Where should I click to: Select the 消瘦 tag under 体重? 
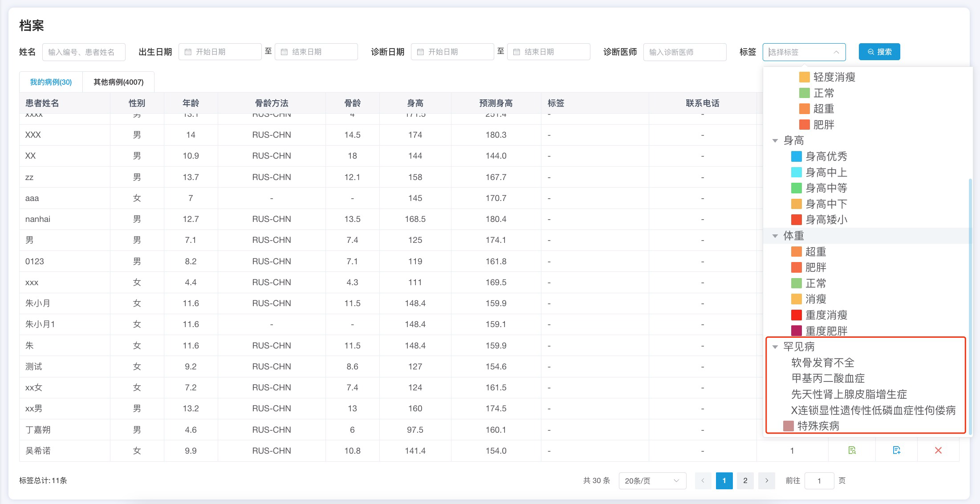tap(809, 299)
